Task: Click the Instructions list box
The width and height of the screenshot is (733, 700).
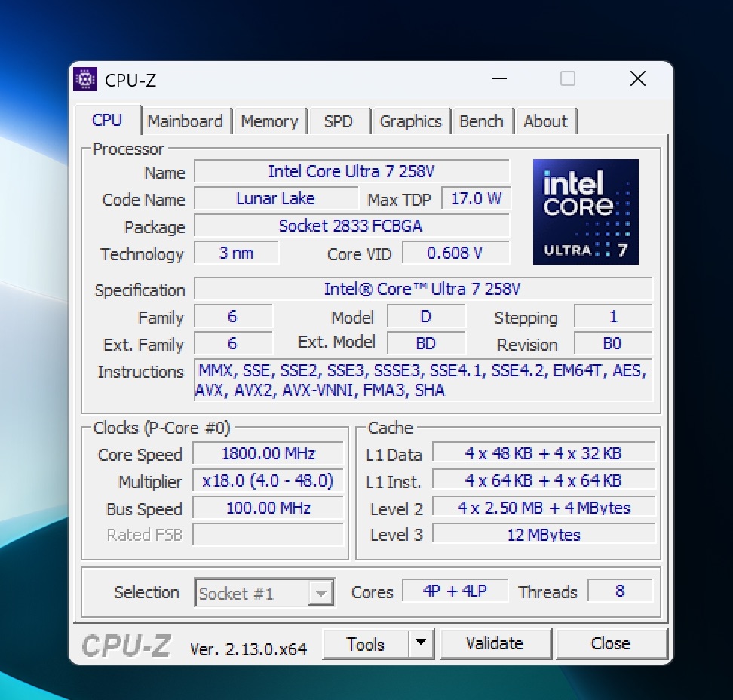Action: (x=422, y=380)
